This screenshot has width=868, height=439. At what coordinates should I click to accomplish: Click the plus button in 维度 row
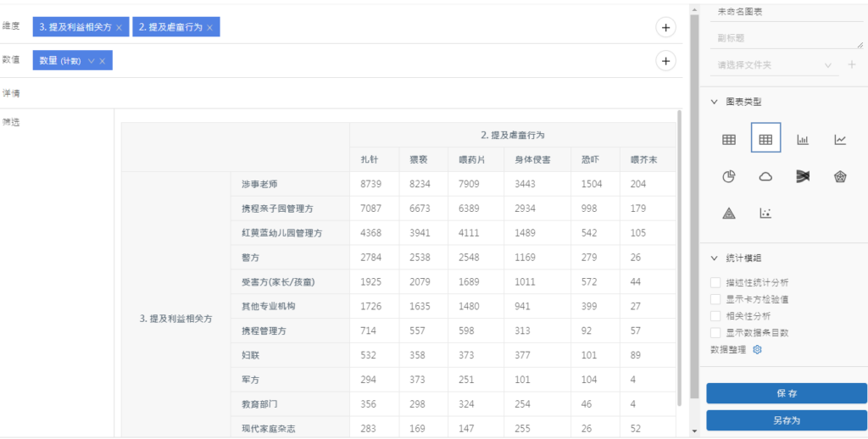(666, 28)
